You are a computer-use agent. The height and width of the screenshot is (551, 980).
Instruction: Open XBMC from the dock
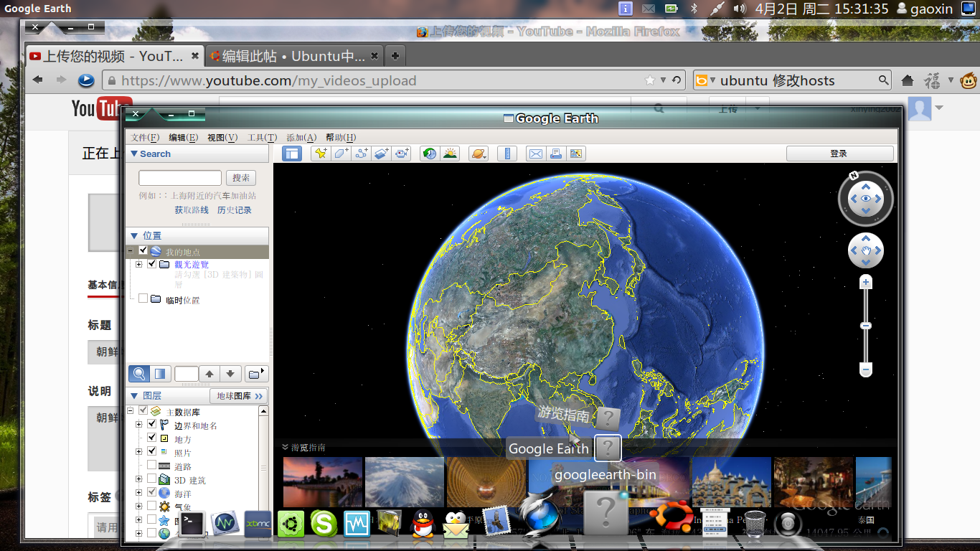click(x=258, y=524)
